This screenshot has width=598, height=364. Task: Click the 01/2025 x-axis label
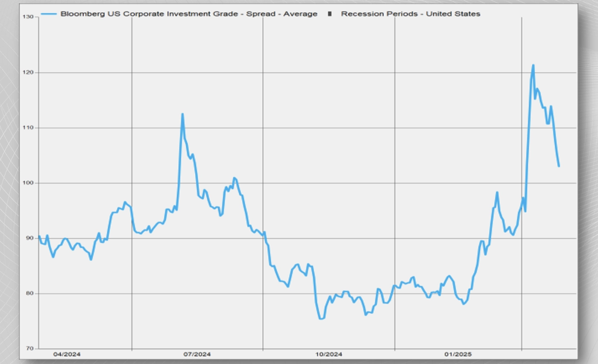click(458, 354)
